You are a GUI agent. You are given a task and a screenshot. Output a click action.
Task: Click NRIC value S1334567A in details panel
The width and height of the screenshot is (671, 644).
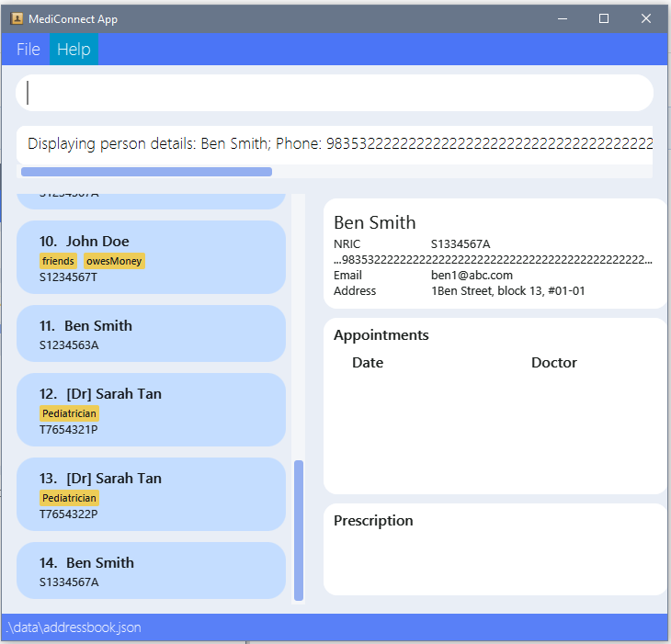coord(461,244)
